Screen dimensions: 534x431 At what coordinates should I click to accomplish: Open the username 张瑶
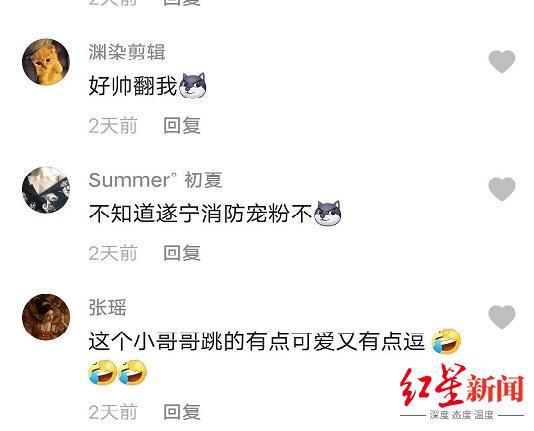108,307
